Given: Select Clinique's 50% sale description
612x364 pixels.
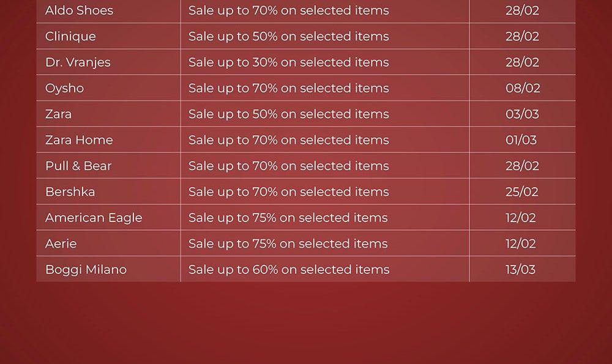Looking at the screenshot, I should point(288,36).
